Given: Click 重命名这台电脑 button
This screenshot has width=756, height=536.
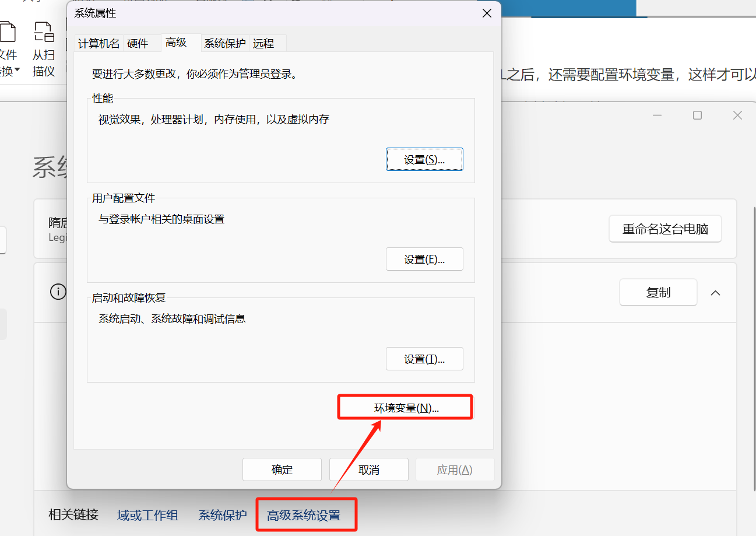Looking at the screenshot, I should pos(665,229).
